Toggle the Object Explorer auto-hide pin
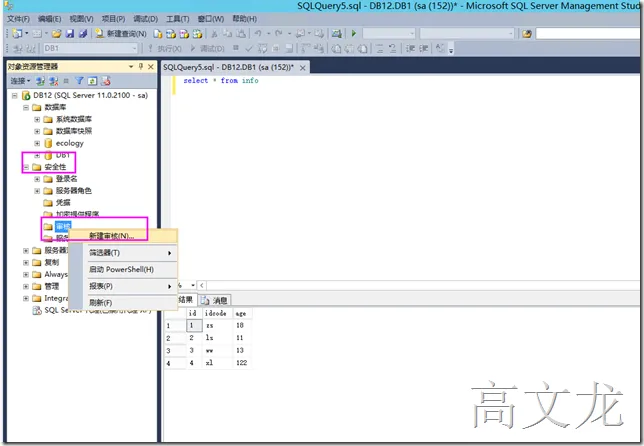This screenshot has width=644, height=446. coord(141,66)
